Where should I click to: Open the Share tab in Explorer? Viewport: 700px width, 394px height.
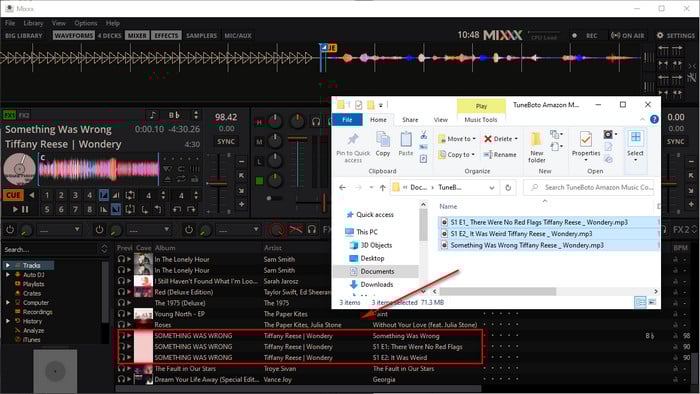tap(410, 120)
